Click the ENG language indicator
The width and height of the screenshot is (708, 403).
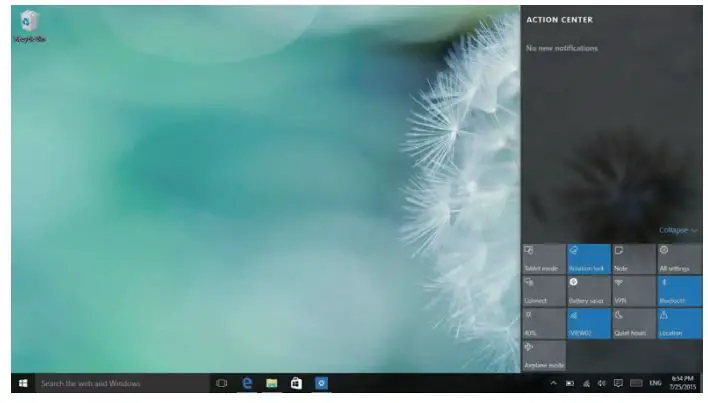(655, 383)
